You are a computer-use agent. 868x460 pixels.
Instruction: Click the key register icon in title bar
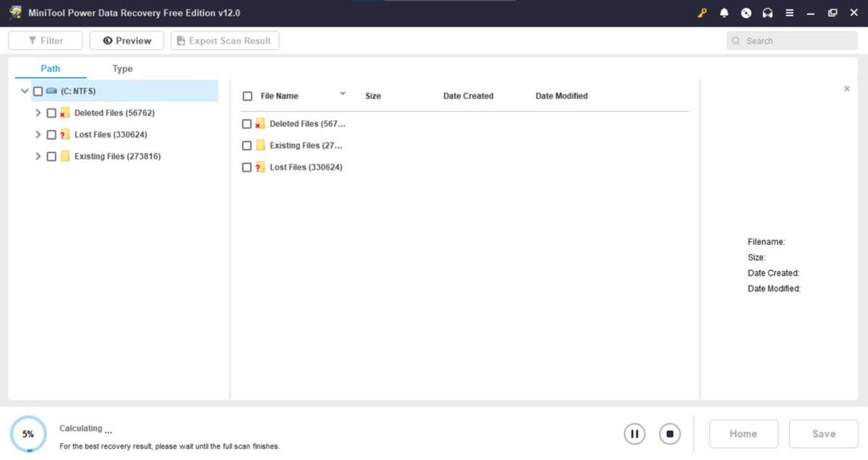[x=702, y=12]
